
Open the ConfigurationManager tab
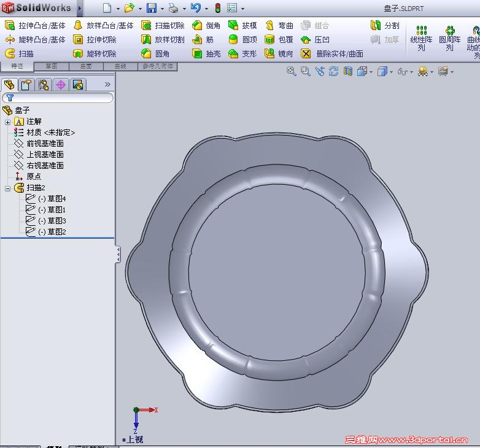[x=44, y=85]
